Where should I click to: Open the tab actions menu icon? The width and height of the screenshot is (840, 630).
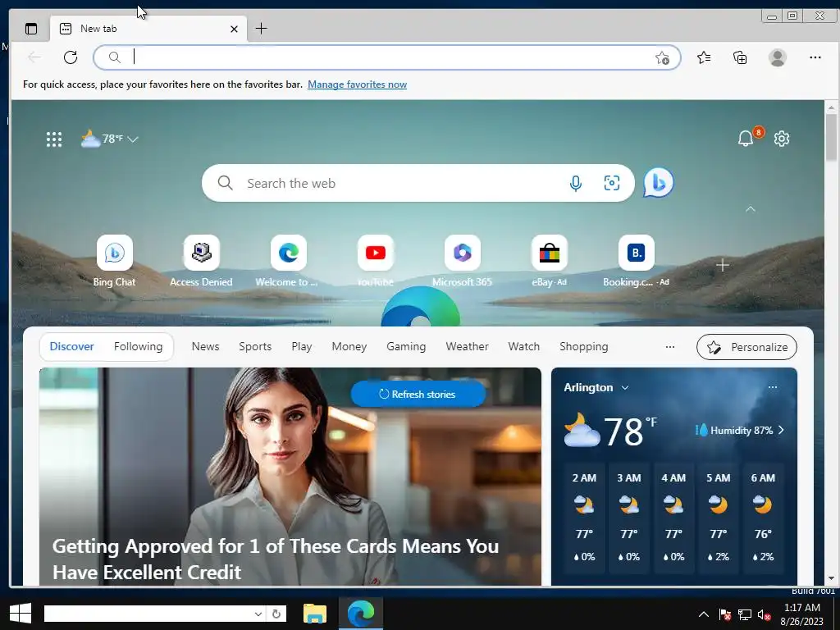click(x=31, y=29)
